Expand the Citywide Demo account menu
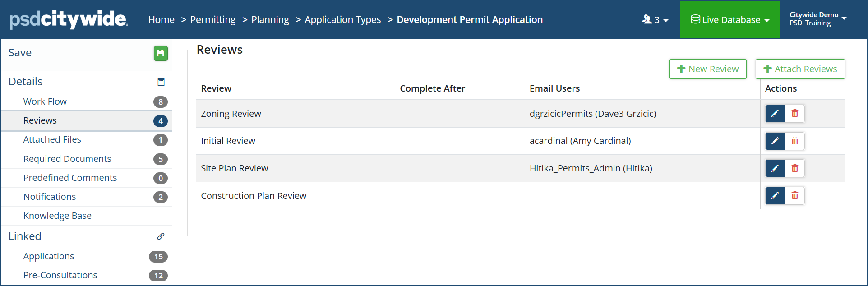This screenshot has height=286, width=868. point(817,19)
